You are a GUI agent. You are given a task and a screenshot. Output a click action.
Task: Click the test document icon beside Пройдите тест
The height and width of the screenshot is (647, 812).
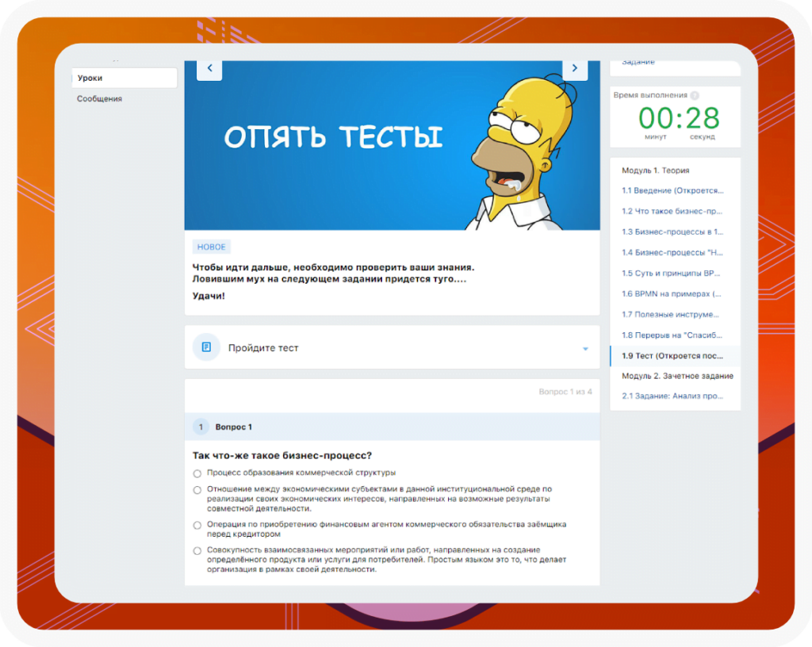coord(206,347)
